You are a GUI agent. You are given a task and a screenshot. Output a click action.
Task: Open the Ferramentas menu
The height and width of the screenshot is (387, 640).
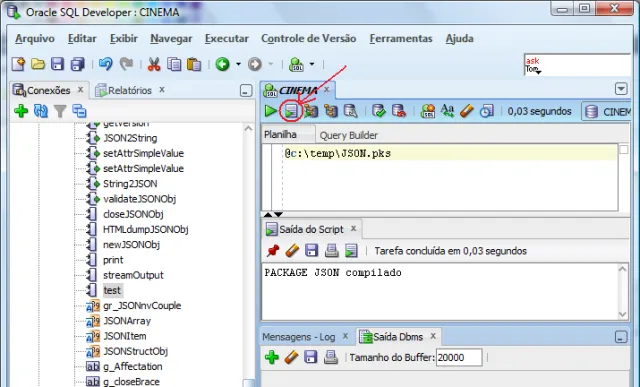pos(401,38)
